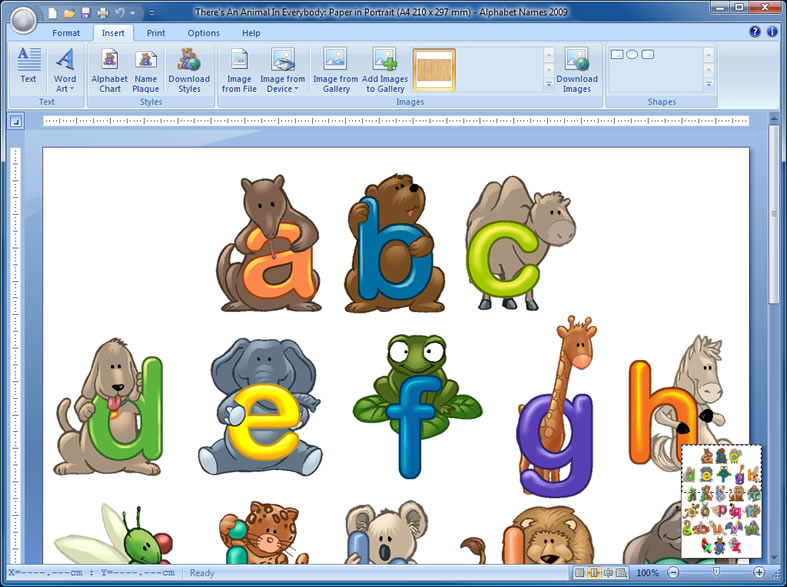Select the letter 'f' frog image
The width and height of the screenshot is (787, 587).
pos(417,405)
